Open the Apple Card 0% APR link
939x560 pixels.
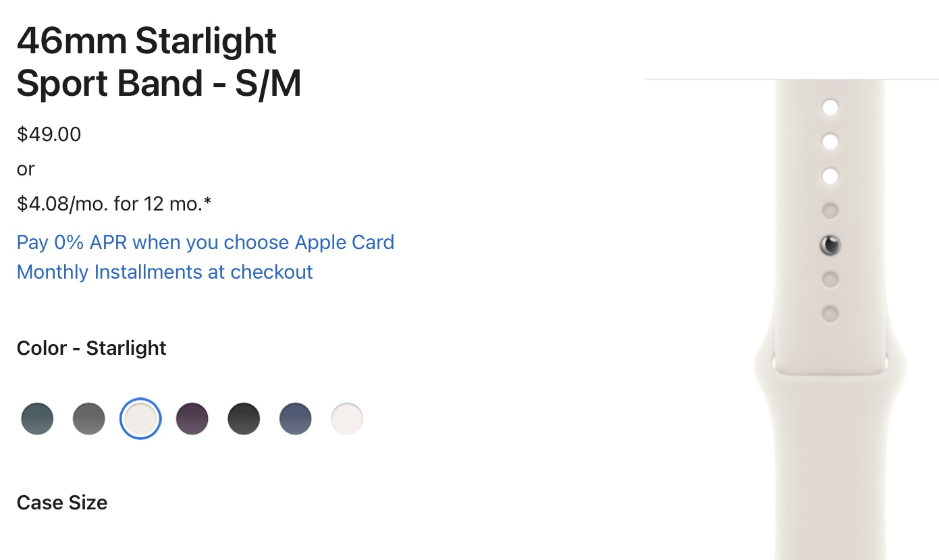tap(205, 242)
